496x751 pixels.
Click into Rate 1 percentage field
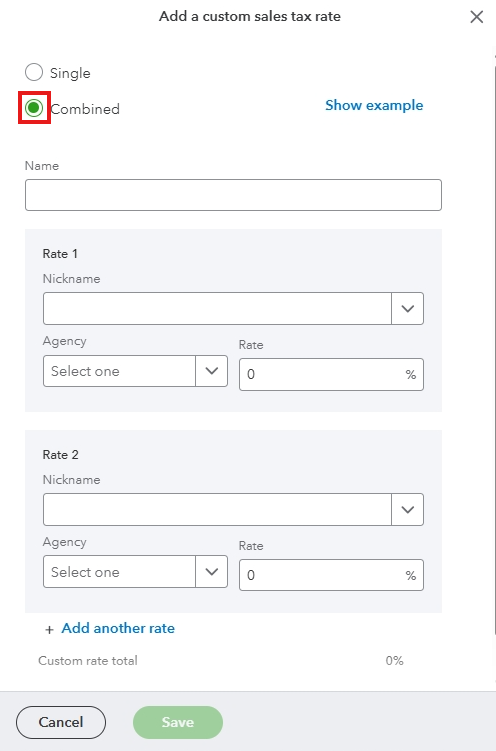click(x=331, y=375)
